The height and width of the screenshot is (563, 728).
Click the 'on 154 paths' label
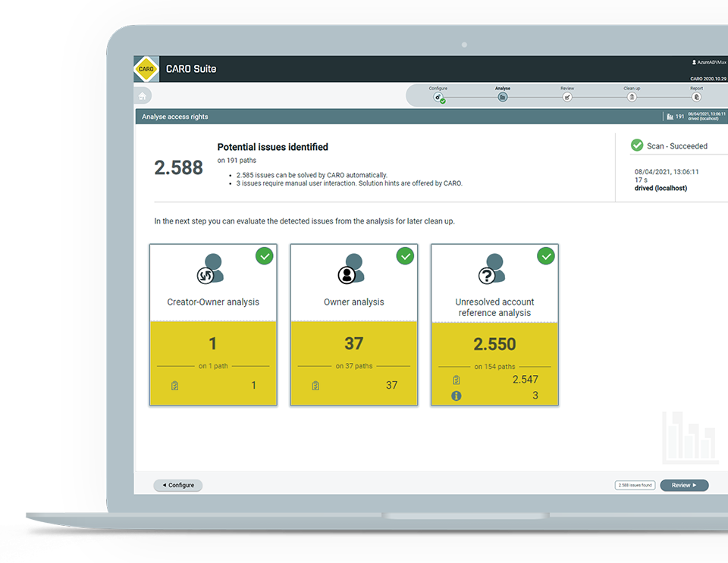point(494,367)
